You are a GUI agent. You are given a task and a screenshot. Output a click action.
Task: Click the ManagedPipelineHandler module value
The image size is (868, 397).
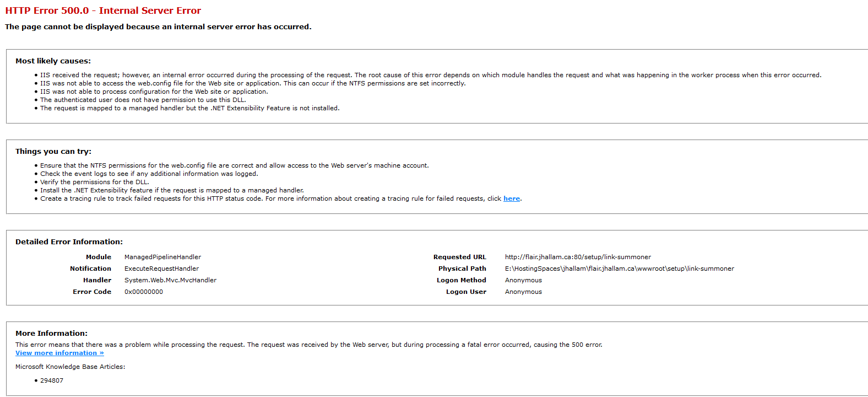[162, 257]
